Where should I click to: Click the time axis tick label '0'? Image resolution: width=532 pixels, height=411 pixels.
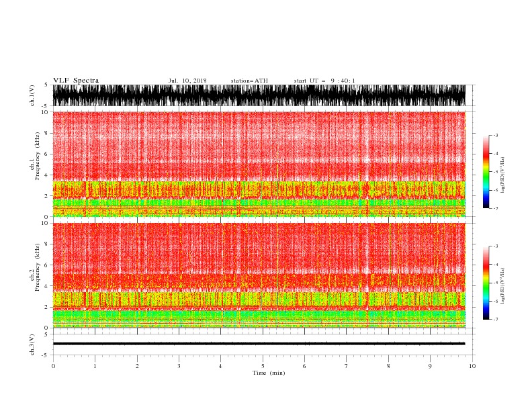pyautogui.click(x=53, y=366)
